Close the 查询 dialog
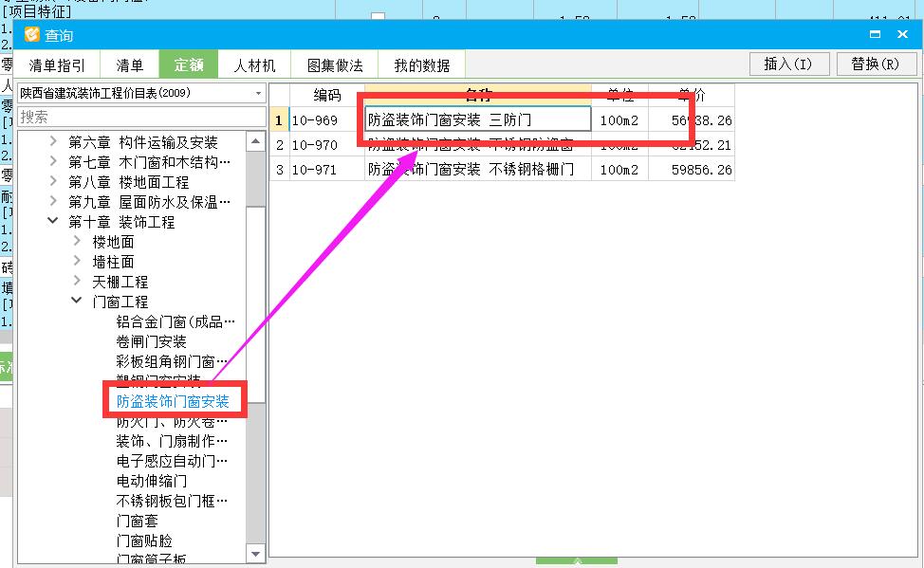 902,34
